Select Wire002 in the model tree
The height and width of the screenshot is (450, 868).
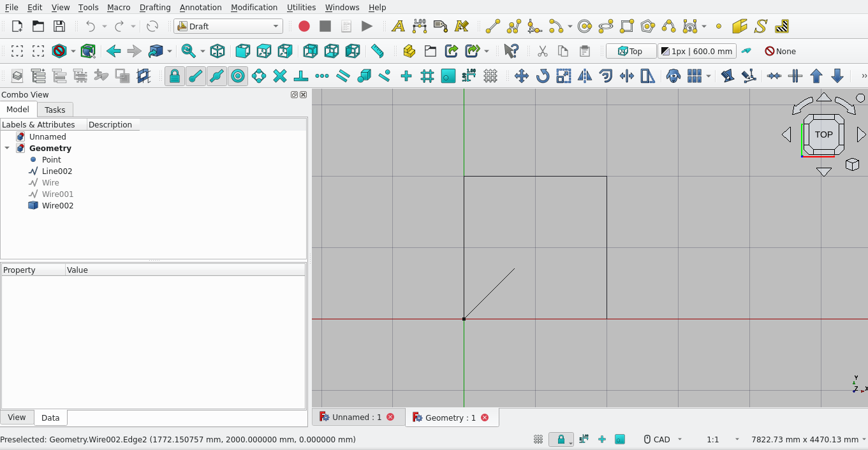(x=57, y=205)
